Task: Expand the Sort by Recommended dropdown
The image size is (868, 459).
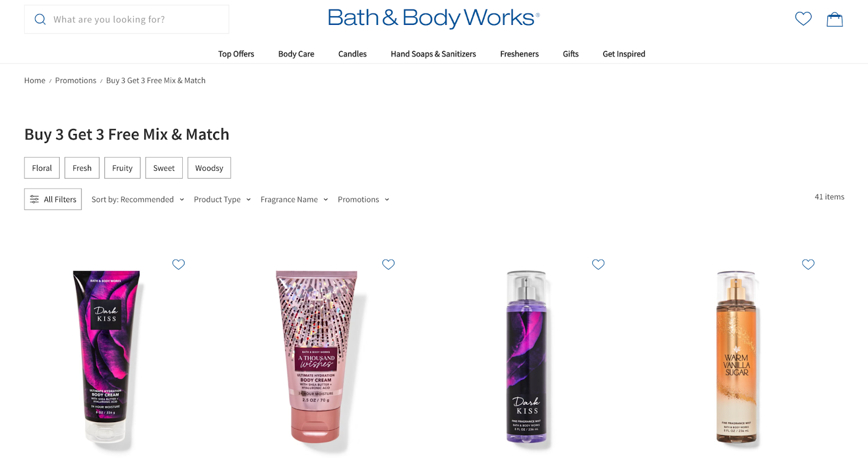Action: point(138,199)
